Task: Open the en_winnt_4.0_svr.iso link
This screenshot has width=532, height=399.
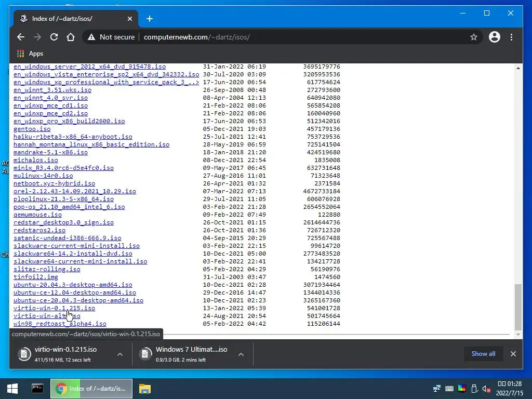Action: [x=50, y=98]
